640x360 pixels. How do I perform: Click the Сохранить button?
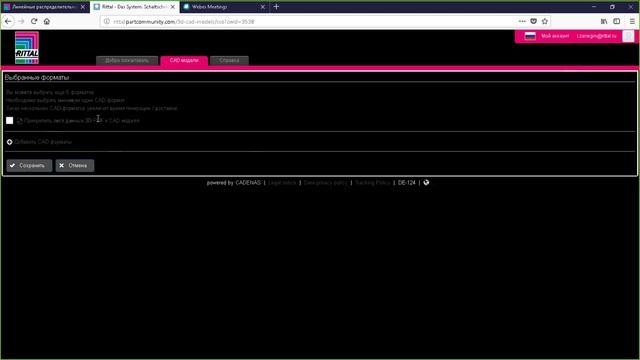[29, 166]
